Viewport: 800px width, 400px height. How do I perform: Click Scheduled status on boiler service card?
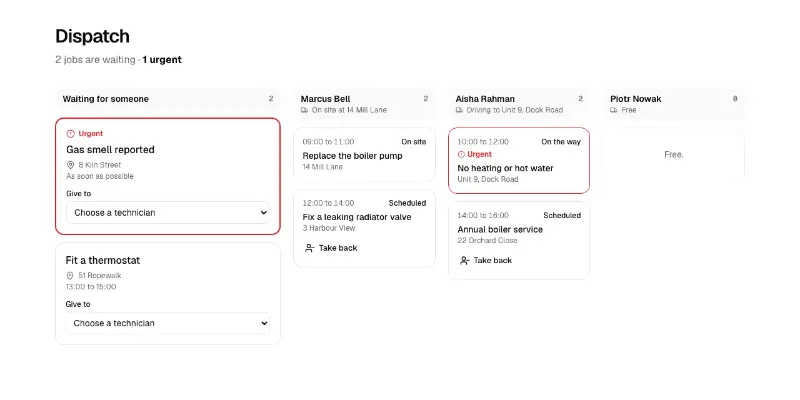tap(562, 215)
